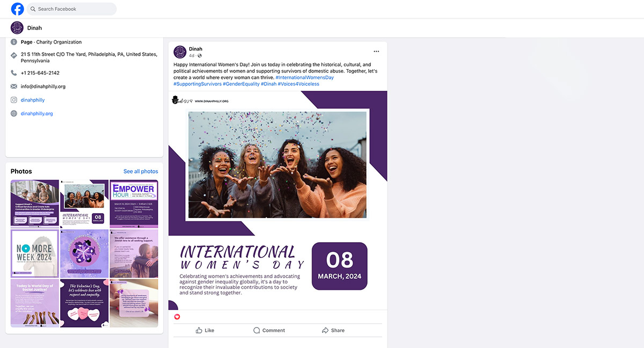Comment on the Dinah post

coord(269,330)
